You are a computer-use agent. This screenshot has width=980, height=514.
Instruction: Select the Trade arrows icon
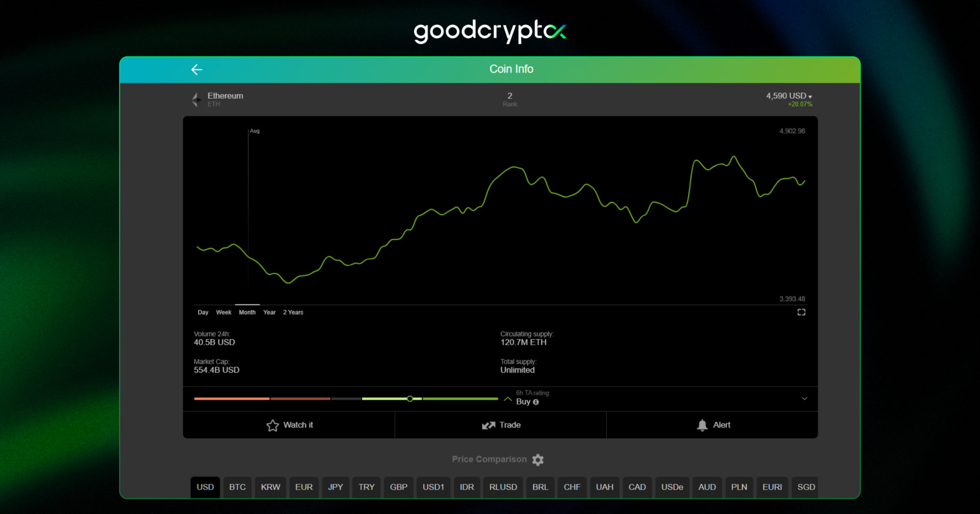point(488,425)
